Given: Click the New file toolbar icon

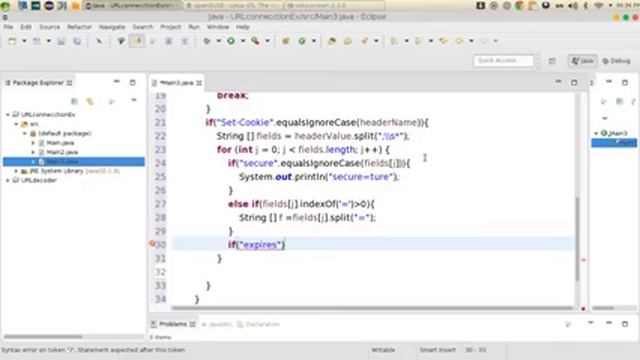Looking at the screenshot, I should coord(12,41).
